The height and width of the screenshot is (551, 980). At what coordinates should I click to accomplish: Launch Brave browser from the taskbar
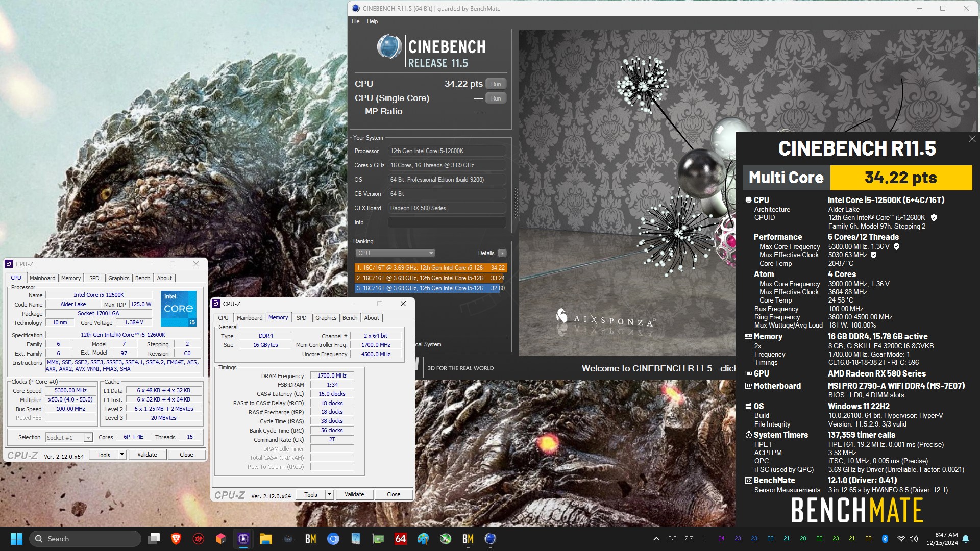(176, 539)
